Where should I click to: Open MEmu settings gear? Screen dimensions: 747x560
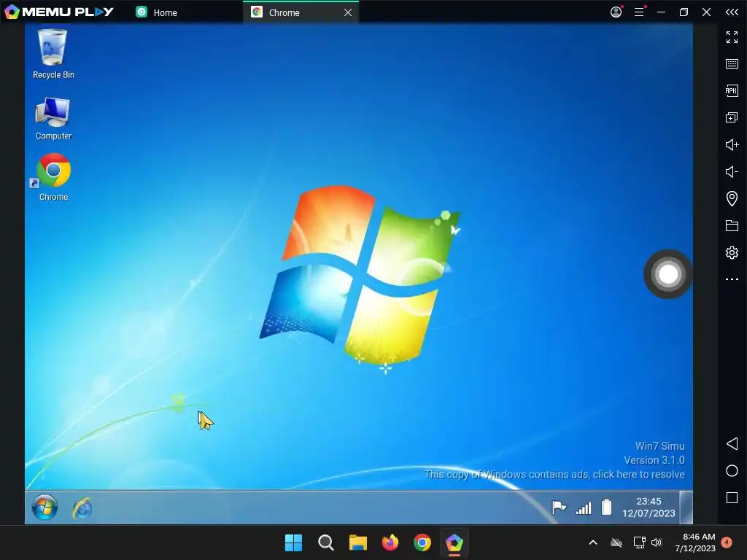[x=732, y=252]
